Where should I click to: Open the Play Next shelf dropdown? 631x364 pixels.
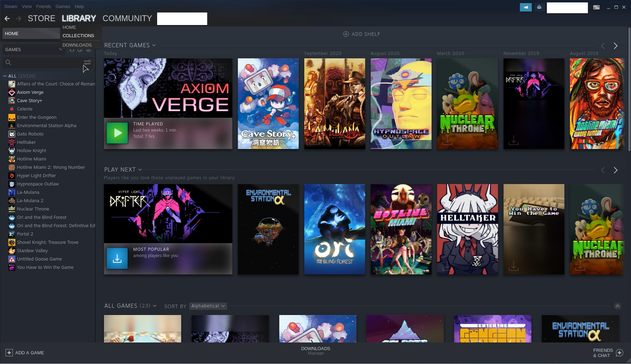tap(140, 169)
